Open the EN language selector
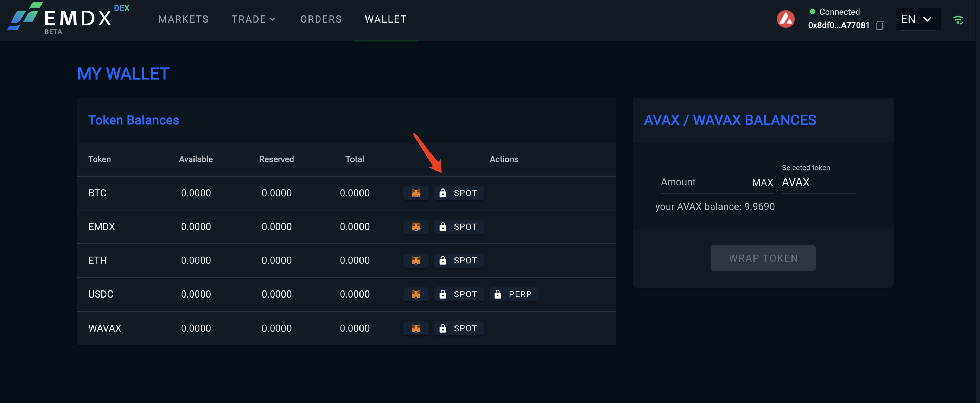Image resolution: width=980 pixels, height=403 pixels. [x=917, y=19]
